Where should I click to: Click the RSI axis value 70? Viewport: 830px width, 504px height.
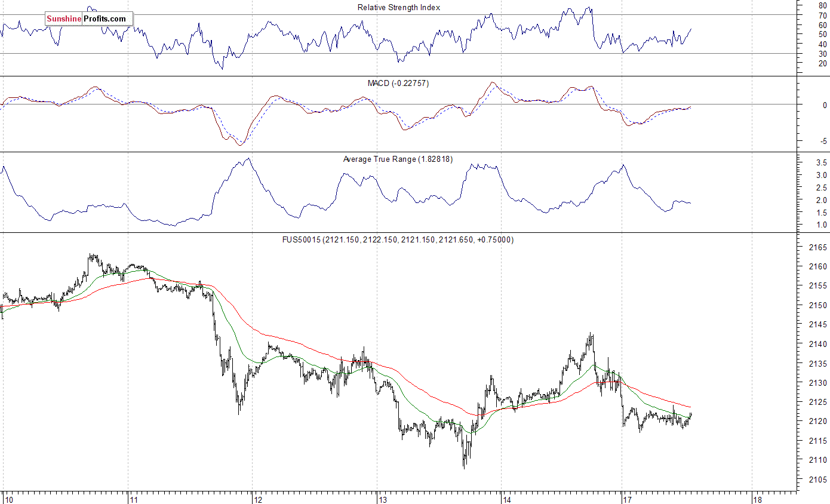[822, 15]
